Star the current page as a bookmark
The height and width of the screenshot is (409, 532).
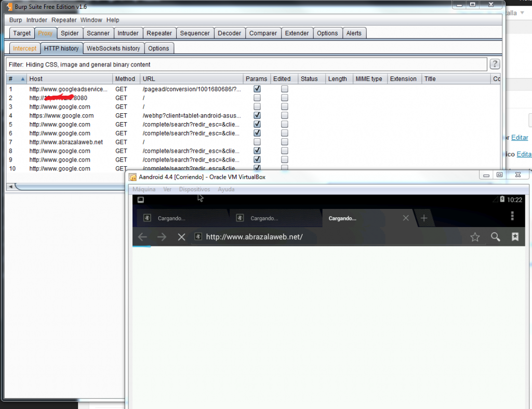click(475, 236)
